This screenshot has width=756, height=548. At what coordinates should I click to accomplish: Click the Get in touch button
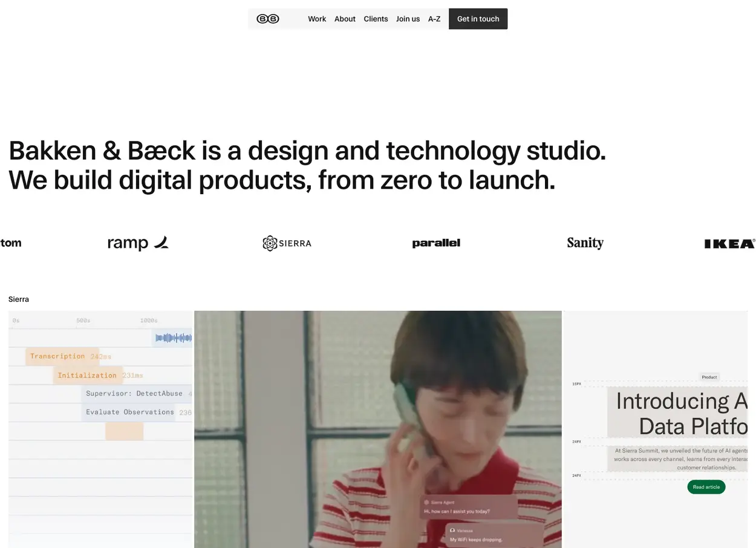[478, 19]
